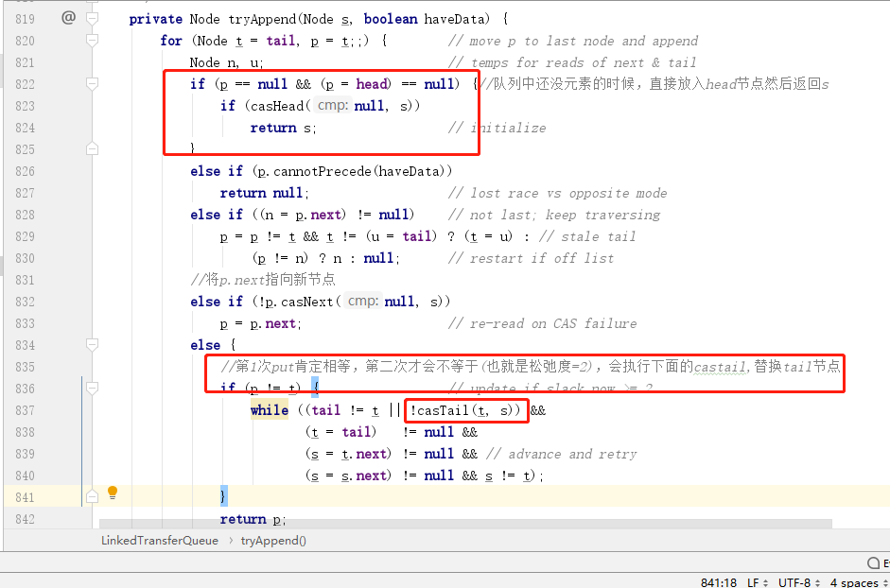
Task: Click the '// advance and retry' comment
Action: [562, 454]
